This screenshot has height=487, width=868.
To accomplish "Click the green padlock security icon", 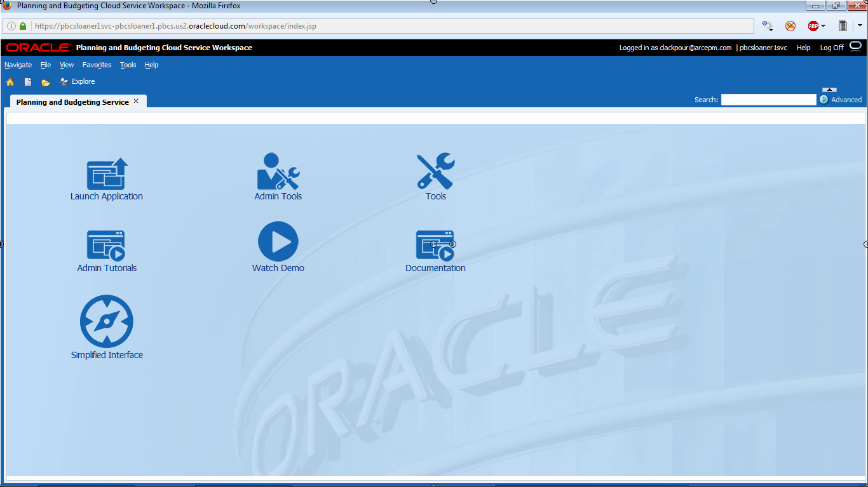I will coord(24,26).
